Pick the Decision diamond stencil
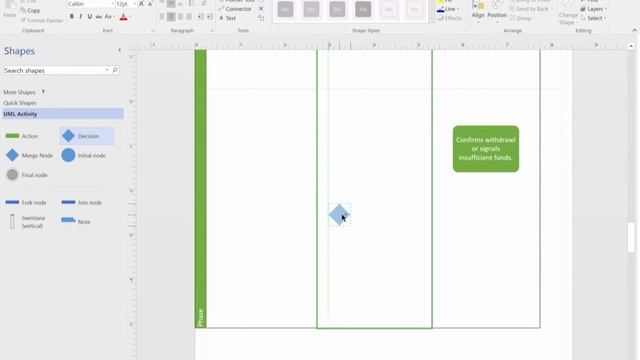Viewport: 640px width, 360px height. click(87, 136)
